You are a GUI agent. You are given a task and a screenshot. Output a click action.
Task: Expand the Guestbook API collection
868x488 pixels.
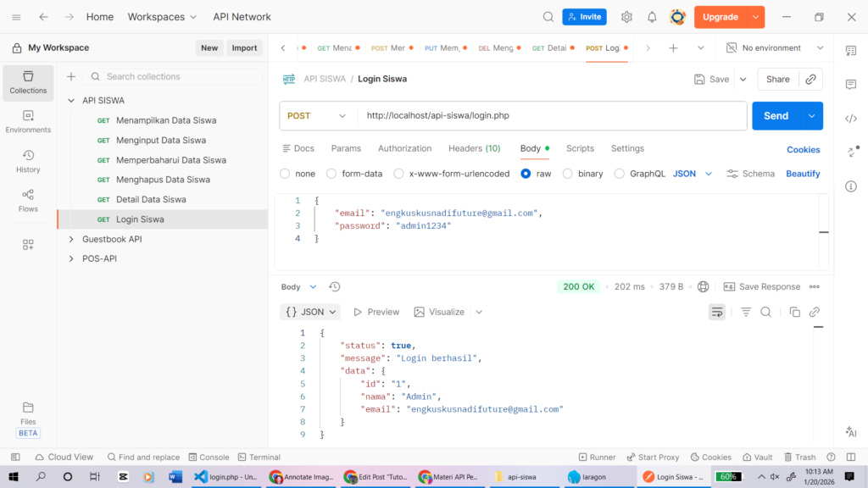coord(71,239)
